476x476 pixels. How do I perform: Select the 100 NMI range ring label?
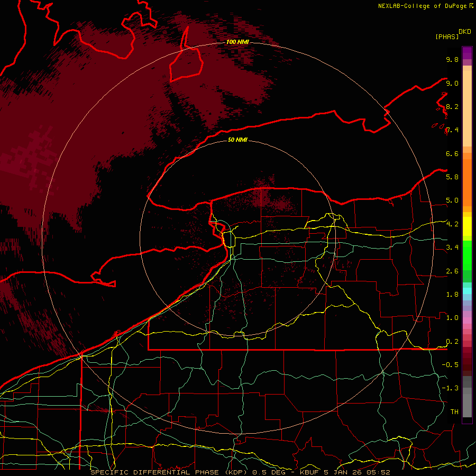click(x=237, y=42)
